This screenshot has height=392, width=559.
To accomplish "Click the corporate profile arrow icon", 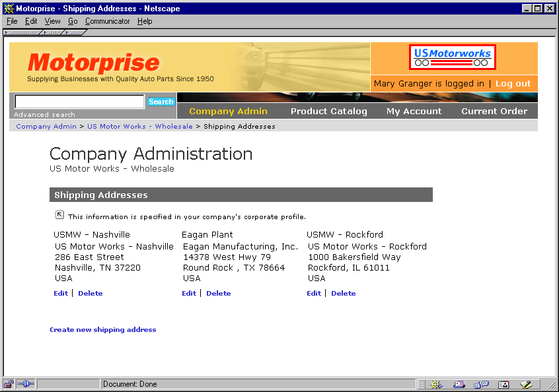I will (x=59, y=214).
